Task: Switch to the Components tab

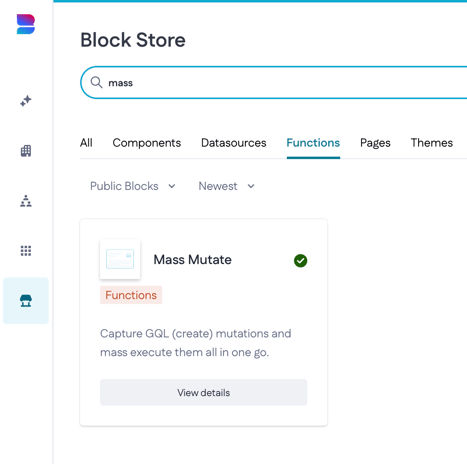Action: click(x=147, y=143)
